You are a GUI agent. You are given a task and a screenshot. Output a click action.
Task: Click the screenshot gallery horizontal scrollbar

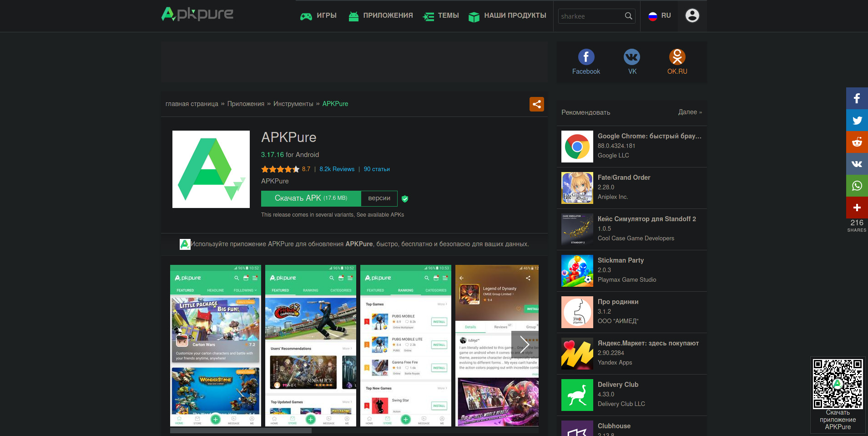(x=241, y=431)
